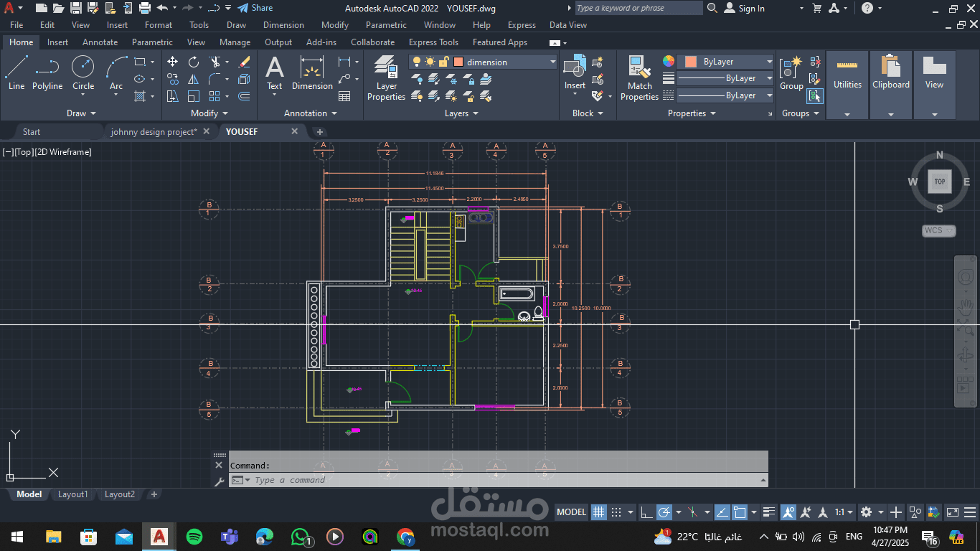The image size is (980, 551).
Task: Click the Insert block icon
Action: point(575,73)
